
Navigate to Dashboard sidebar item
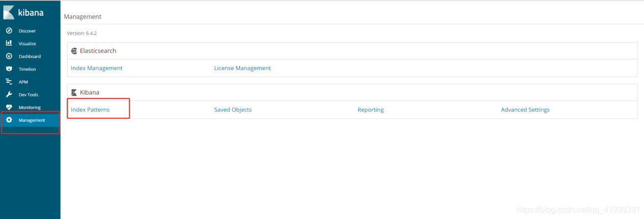coord(30,56)
